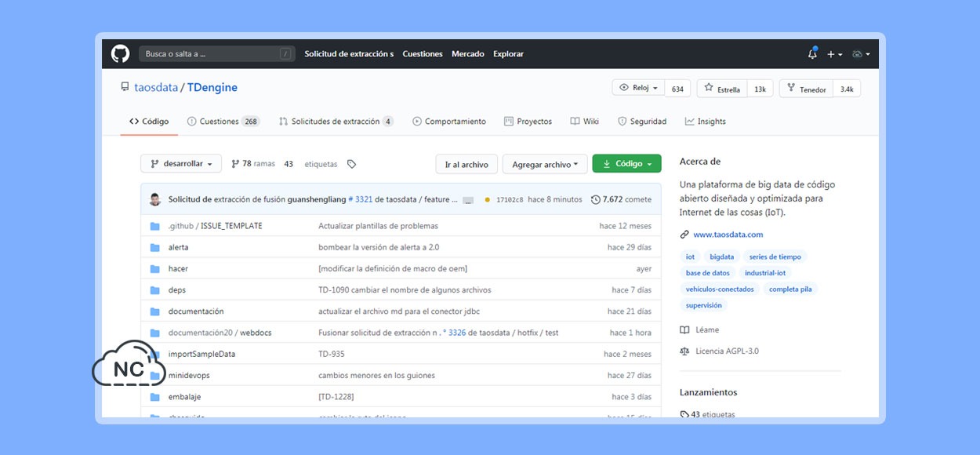
Task: Expand 'Agregar archivo' dropdown
Action: coord(545,164)
